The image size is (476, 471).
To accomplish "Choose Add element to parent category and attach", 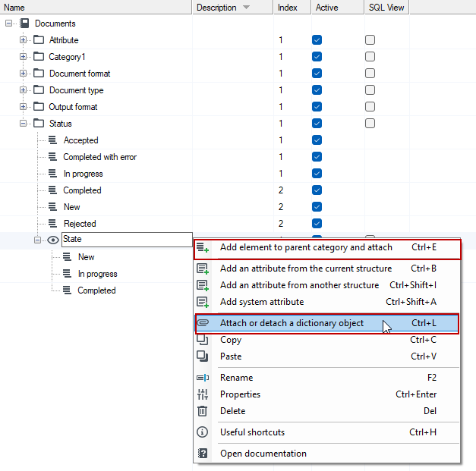I will tap(327, 249).
